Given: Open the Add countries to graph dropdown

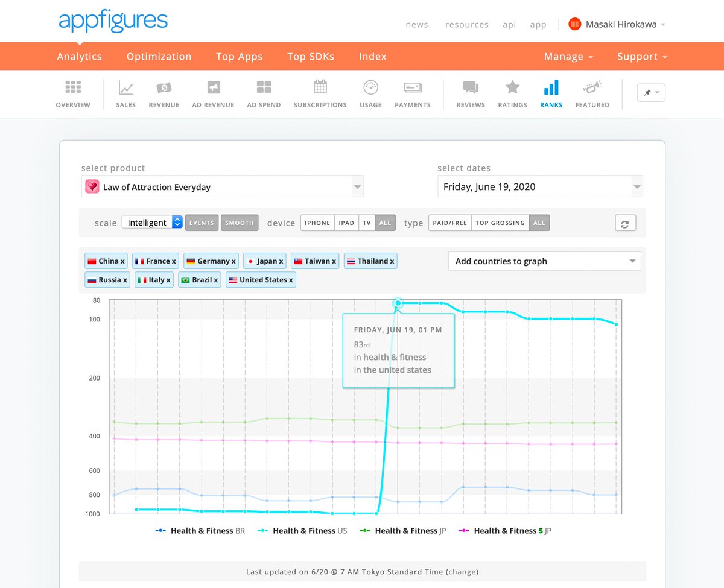Looking at the screenshot, I should (x=545, y=261).
